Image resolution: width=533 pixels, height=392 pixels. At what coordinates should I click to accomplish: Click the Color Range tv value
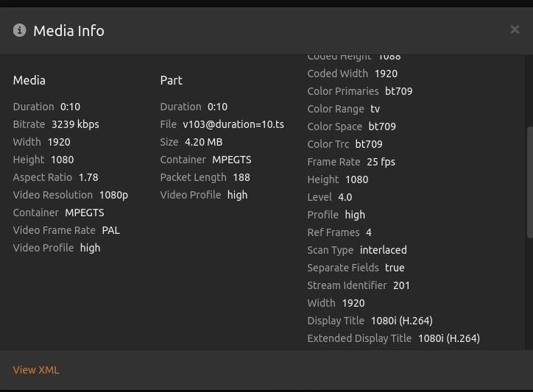tap(375, 109)
